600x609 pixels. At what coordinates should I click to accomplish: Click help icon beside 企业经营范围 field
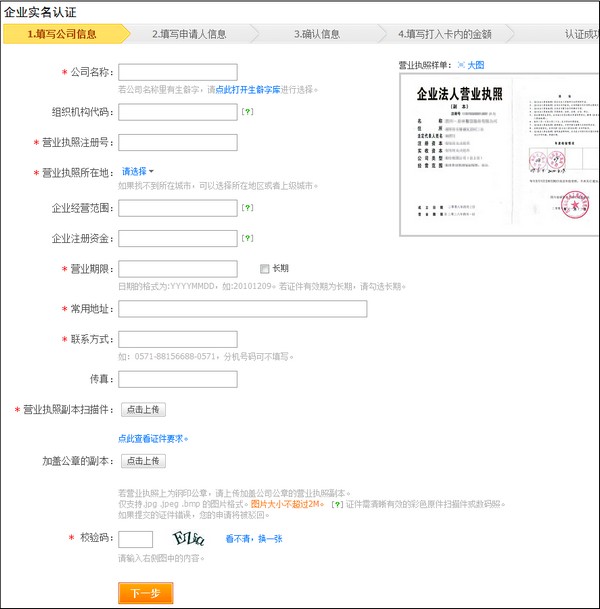click(246, 208)
